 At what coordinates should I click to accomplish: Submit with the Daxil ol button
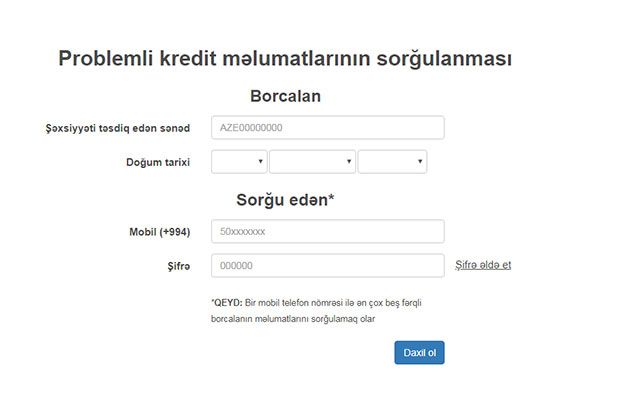pyautogui.click(x=419, y=352)
